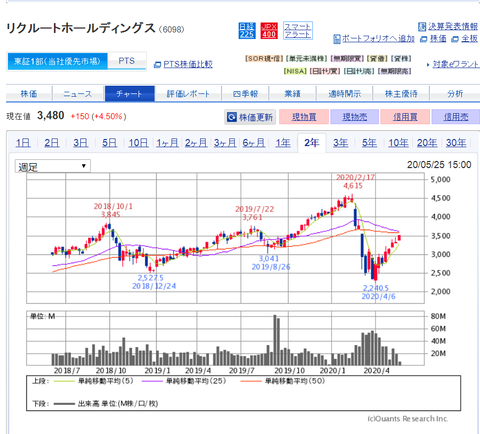
Task: Set chart range to 5日
Action: tap(109, 143)
